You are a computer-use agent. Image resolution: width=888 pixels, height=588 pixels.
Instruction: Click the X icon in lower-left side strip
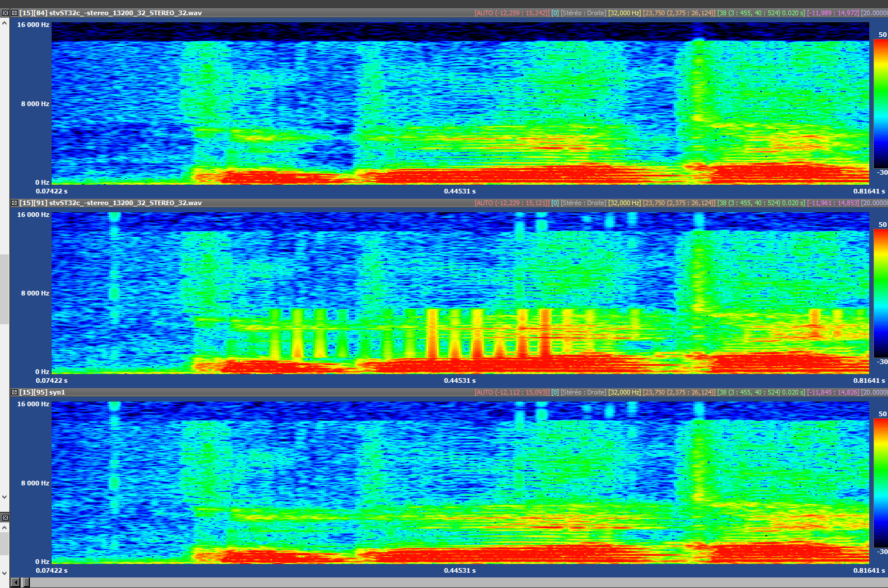pos(5,518)
